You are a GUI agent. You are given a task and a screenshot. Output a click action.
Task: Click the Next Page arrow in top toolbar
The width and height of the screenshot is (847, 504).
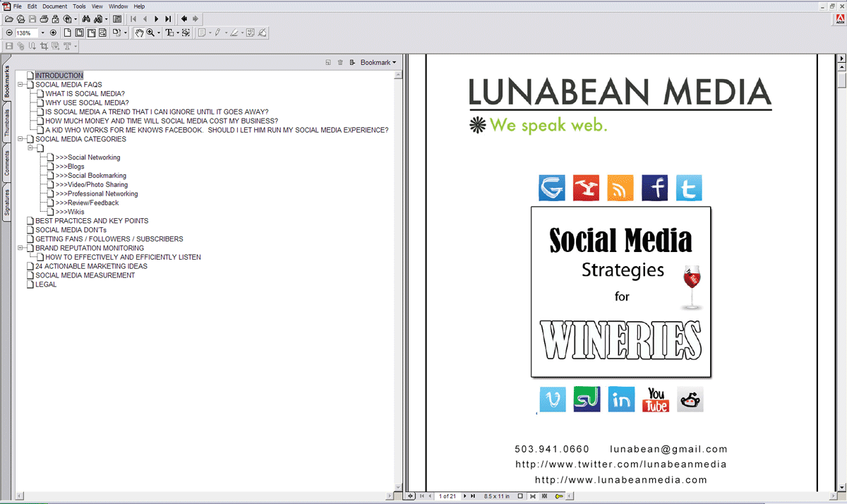[x=157, y=19]
